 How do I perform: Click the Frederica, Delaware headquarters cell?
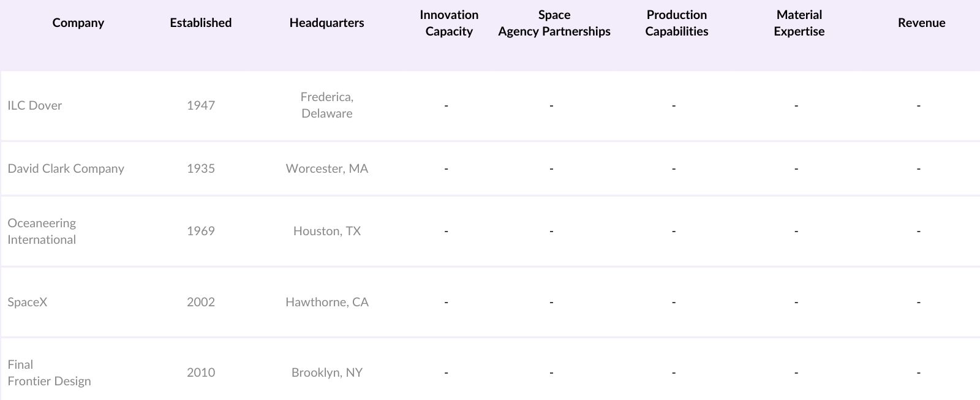point(327,105)
